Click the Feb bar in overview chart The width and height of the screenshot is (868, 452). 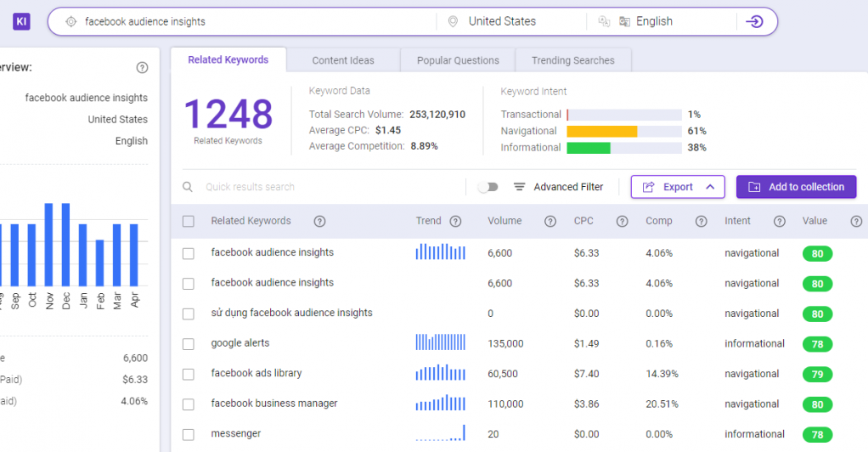click(99, 263)
